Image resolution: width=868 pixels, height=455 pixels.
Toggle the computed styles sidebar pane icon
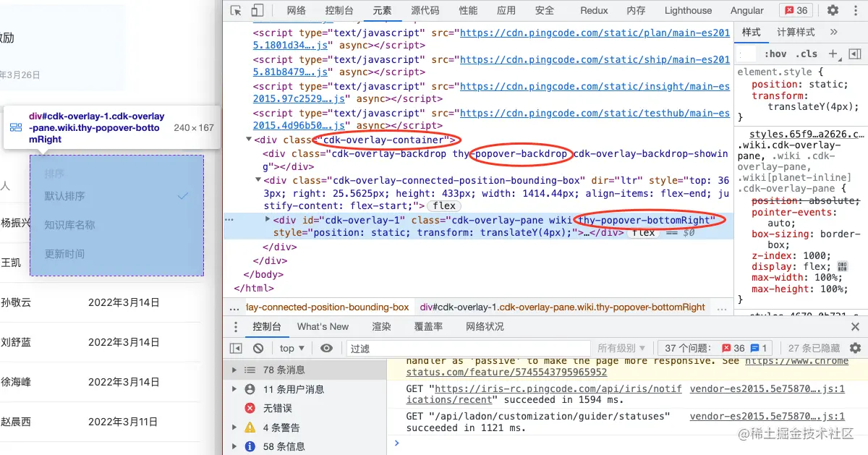pyautogui.click(x=854, y=54)
